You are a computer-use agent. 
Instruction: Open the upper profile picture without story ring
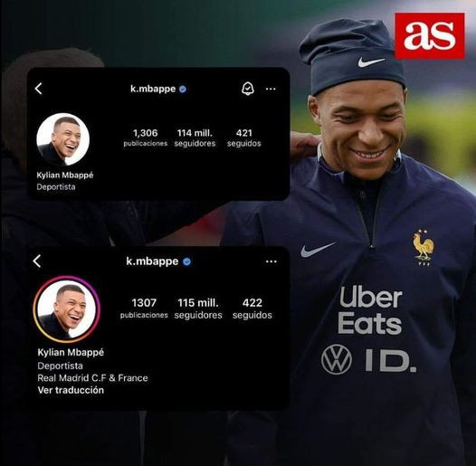pos(62,139)
